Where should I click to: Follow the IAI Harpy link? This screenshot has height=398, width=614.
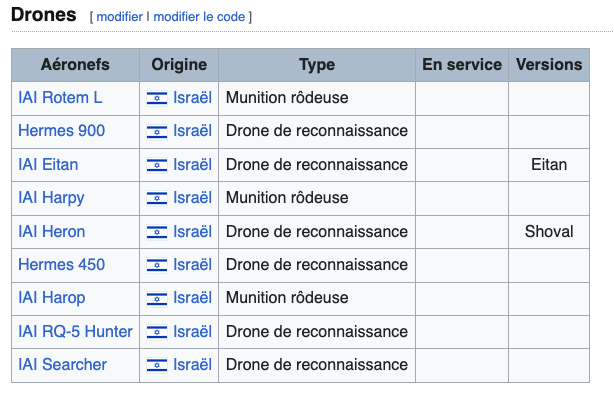tap(51, 198)
